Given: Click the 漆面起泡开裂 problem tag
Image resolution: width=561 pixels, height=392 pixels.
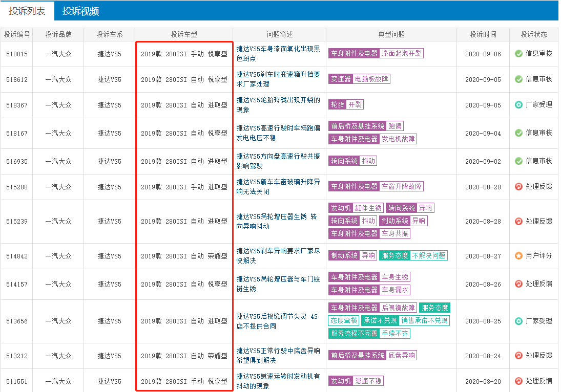Looking at the screenshot, I should [402, 54].
